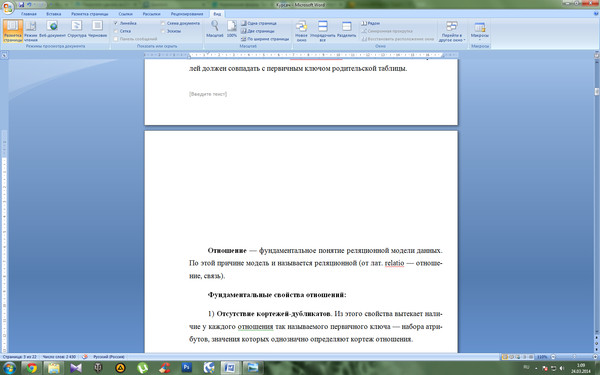Open Windows Start menu
The width and height of the screenshot is (600, 375).
click(x=10, y=368)
